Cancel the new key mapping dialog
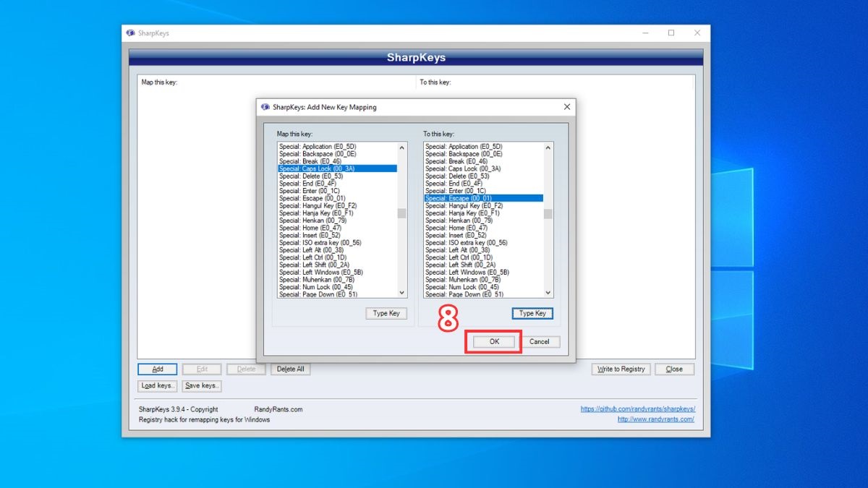The width and height of the screenshot is (868, 488). [x=539, y=342]
